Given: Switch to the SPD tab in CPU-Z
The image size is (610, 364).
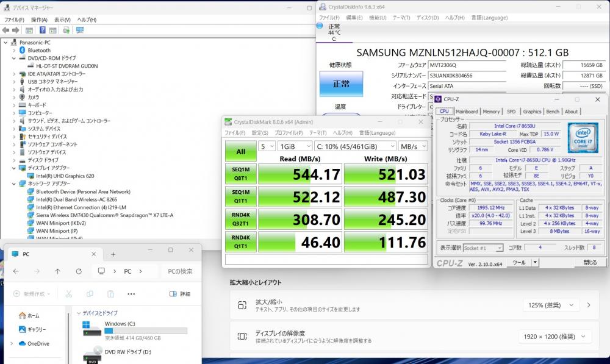Looking at the screenshot, I should click(511, 112).
